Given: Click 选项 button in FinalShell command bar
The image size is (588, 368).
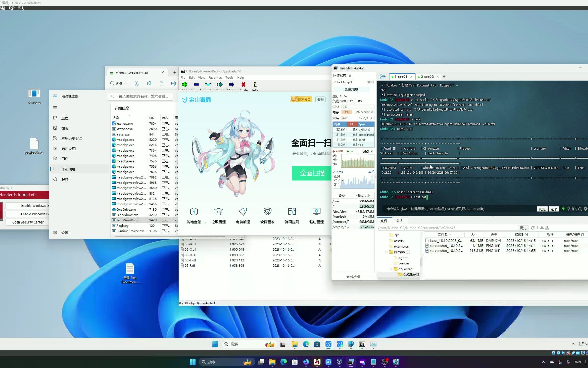Looking at the screenshot, I should pos(554,209).
